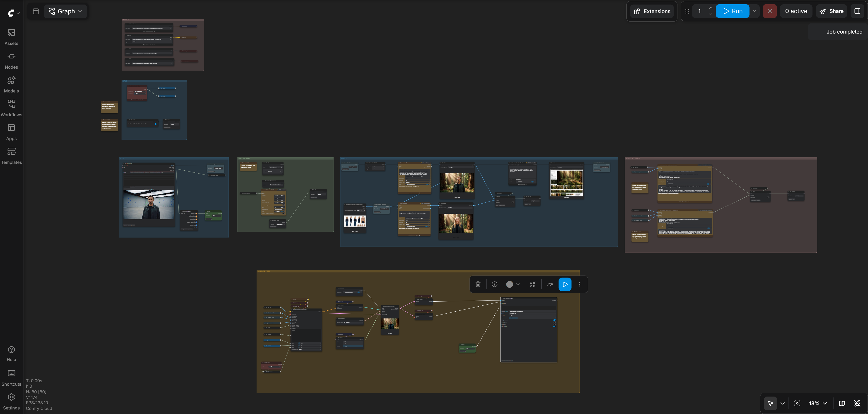Expand the Graph mode dropdown

click(x=65, y=11)
